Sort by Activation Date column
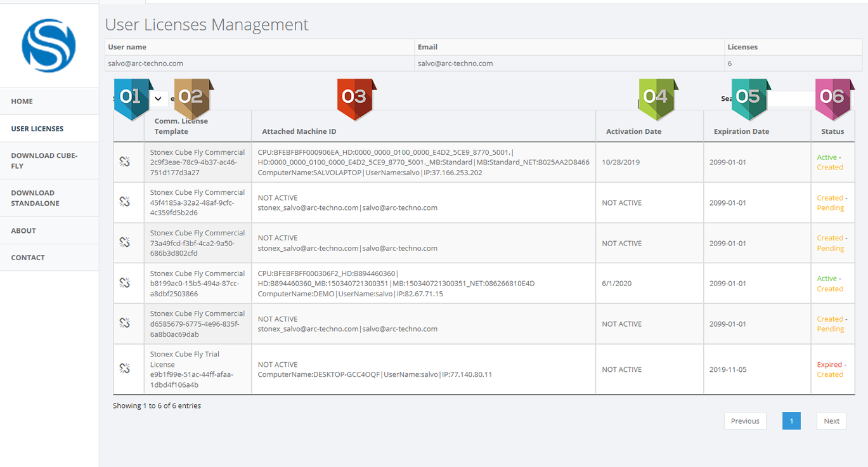This screenshot has width=868, height=467. point(650,126)
